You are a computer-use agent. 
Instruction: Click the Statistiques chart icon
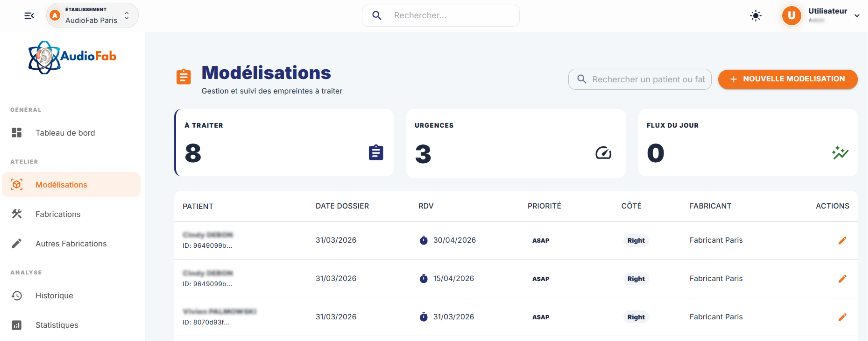pos(16,325)
